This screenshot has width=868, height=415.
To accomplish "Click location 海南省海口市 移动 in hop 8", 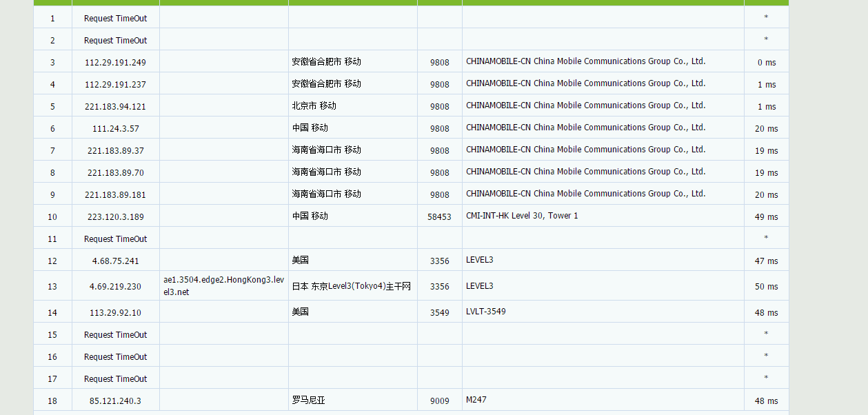I will click(x=326, y=172).
